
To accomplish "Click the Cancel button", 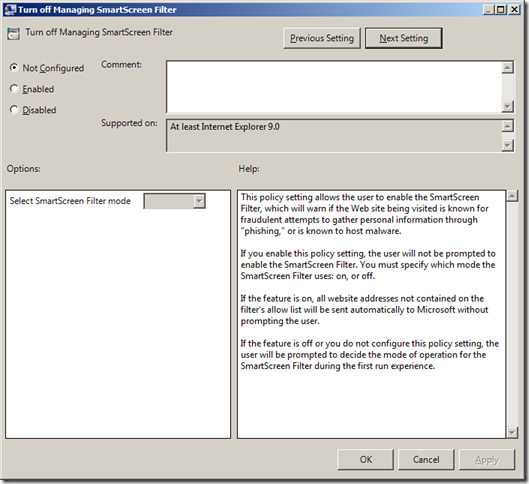I will (x=426, y=459).
